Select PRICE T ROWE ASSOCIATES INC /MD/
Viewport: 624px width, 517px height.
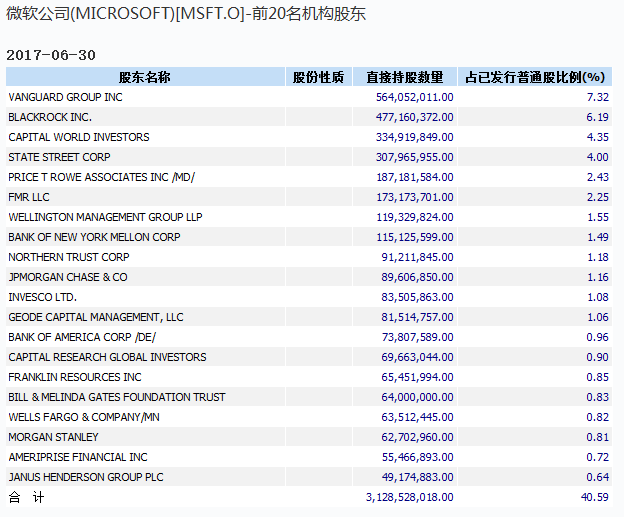[101, 177]
